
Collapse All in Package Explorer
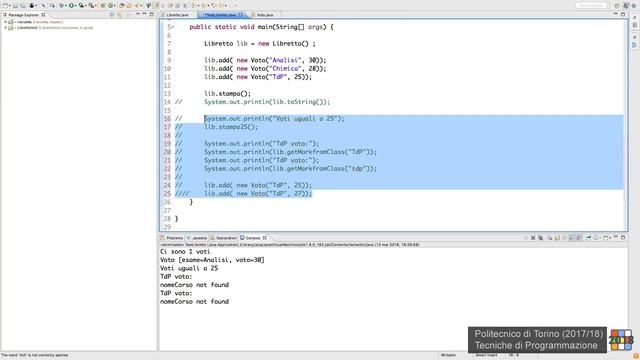[112, 14]
